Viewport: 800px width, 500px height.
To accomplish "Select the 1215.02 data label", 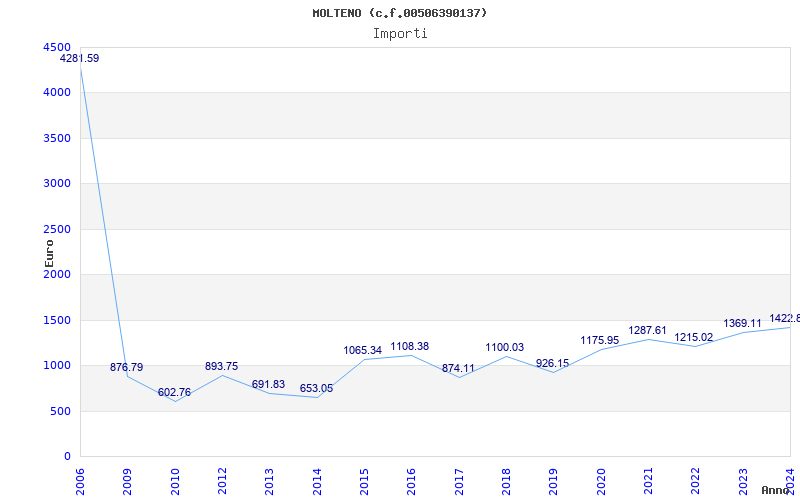I will point(694,337).
